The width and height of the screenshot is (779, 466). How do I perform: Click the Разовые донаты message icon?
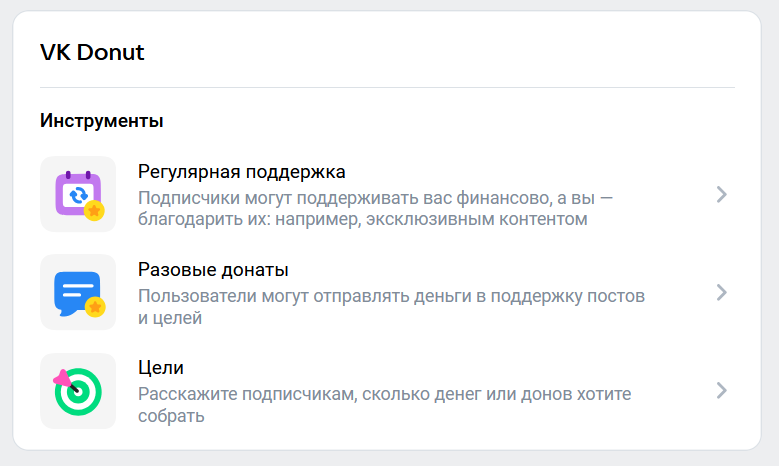pyautogui.click(x=76, y=291)
